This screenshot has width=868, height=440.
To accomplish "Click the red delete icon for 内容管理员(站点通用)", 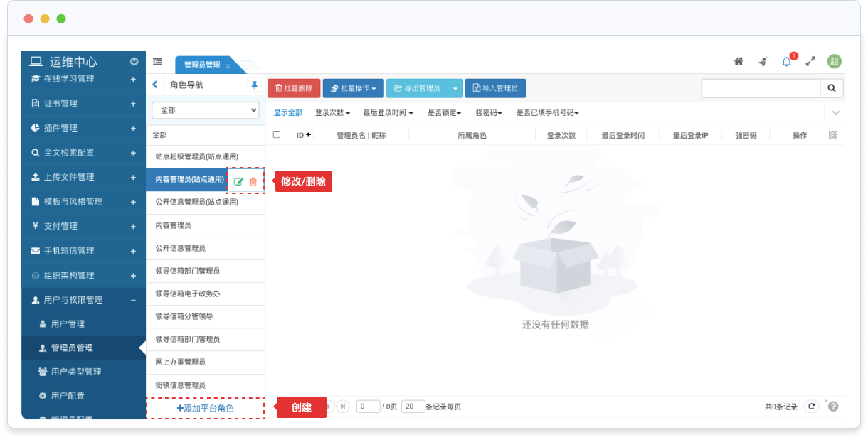I will tap(253, 182).
